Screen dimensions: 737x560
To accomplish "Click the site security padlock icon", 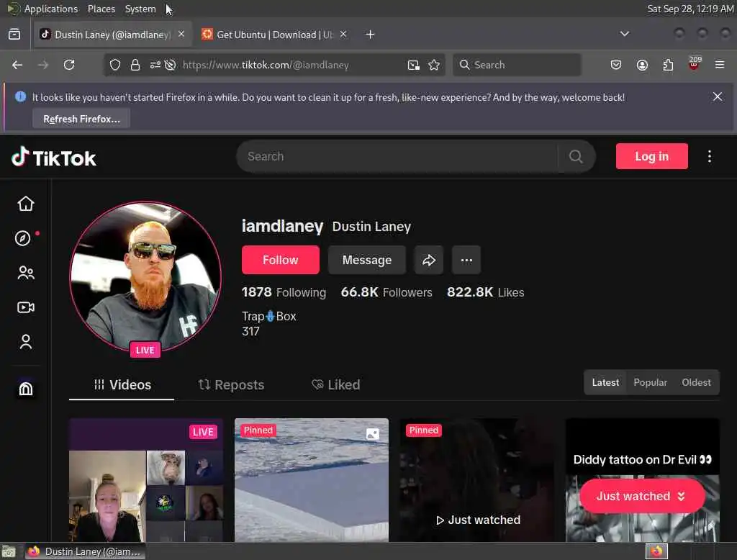I will coord(135,65).
